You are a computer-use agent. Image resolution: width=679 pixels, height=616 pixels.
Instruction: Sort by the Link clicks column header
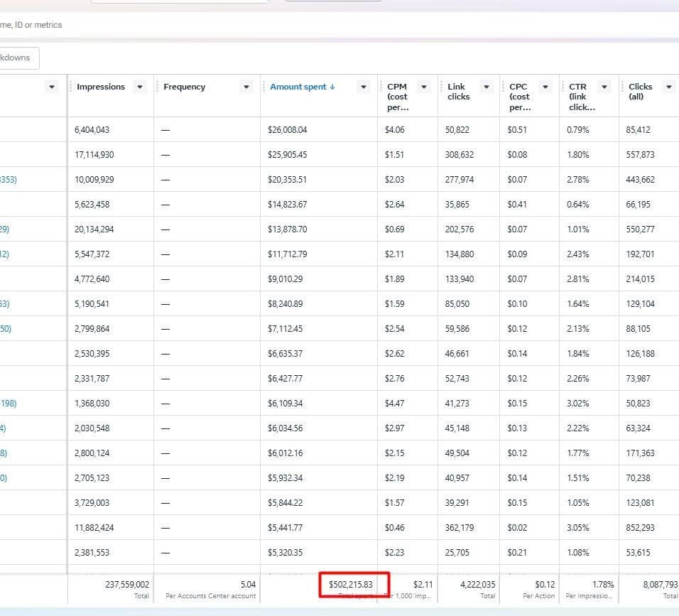[458, 92]
